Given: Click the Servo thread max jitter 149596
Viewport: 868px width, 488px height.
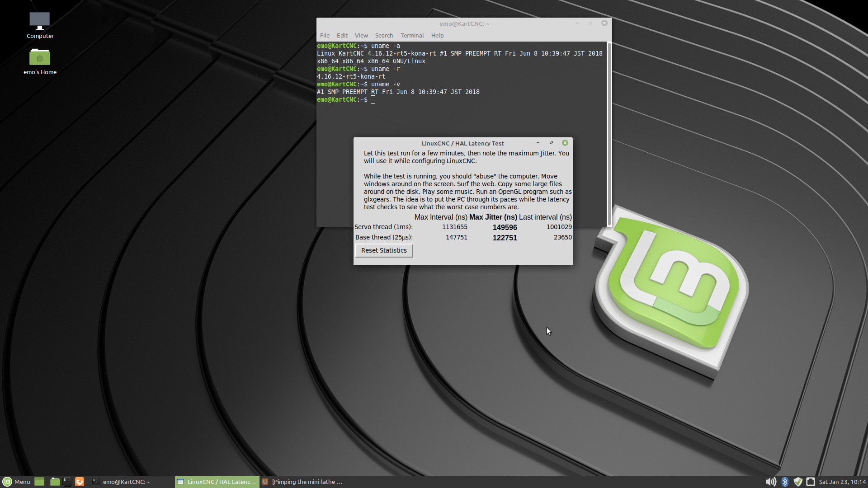Looking at the screenshot, I should point(505,227).
